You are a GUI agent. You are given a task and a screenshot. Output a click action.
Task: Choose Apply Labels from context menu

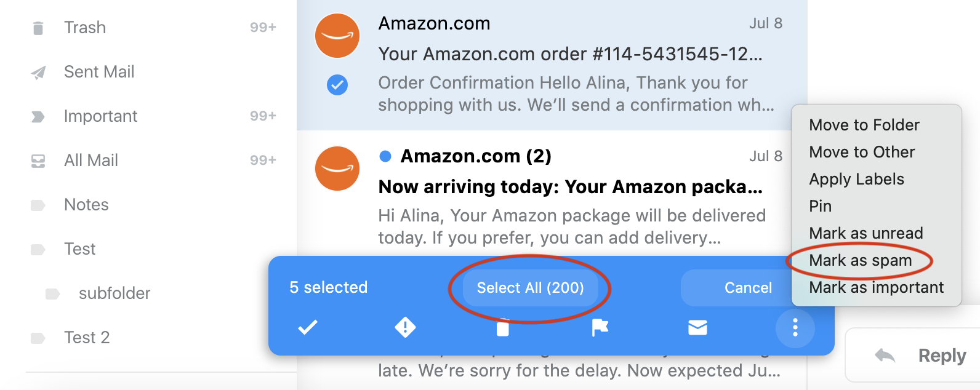point(856,179)
